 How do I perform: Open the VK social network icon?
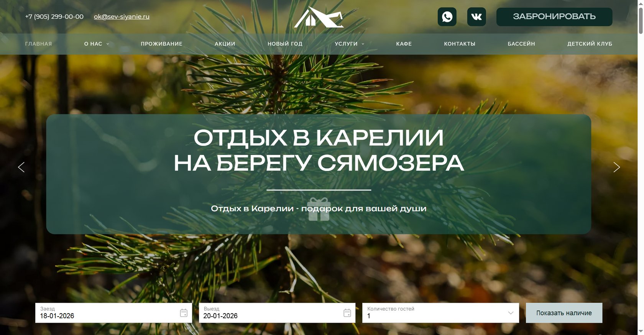tap(476, 17)
